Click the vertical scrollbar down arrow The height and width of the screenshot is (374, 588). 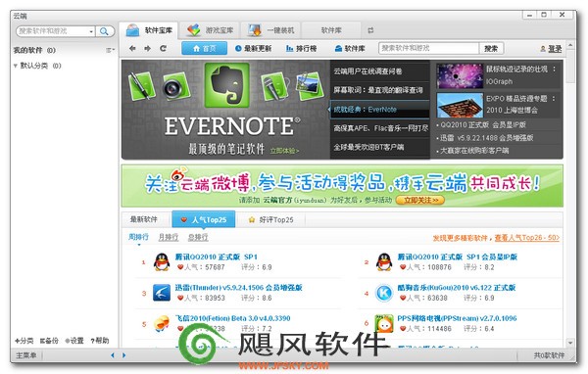tap(570, 343)
